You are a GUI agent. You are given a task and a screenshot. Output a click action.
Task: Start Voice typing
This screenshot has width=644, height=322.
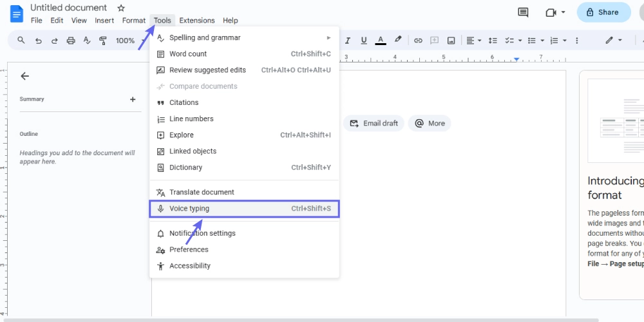tap(244, 209)
